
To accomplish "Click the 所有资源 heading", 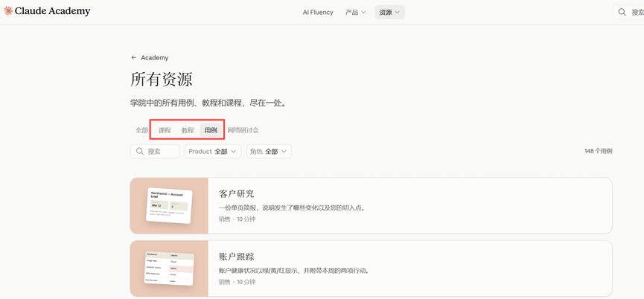I will [162, 79].
